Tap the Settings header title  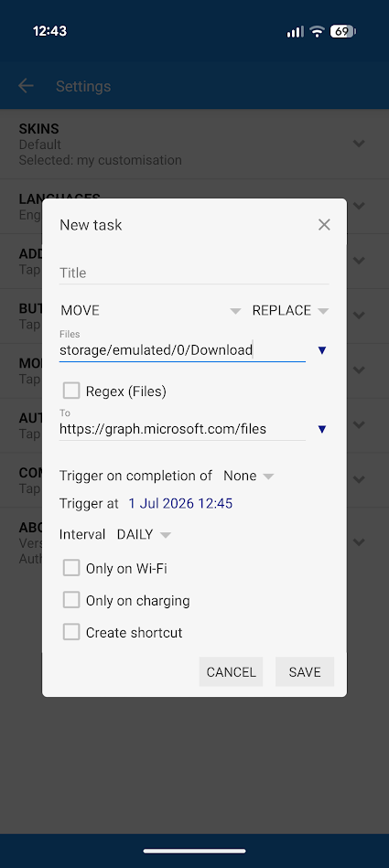point(83,86)
